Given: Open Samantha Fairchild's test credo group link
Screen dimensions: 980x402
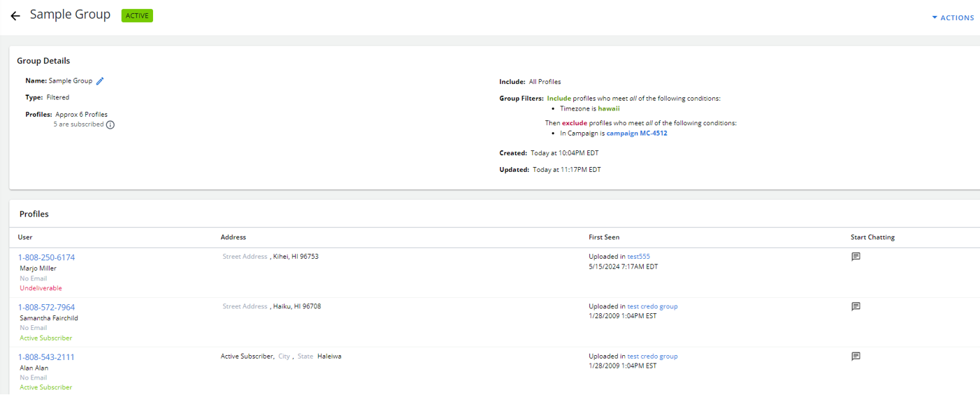Looking at the screenshot, I should pyautogui.click(x=652, y=306).
